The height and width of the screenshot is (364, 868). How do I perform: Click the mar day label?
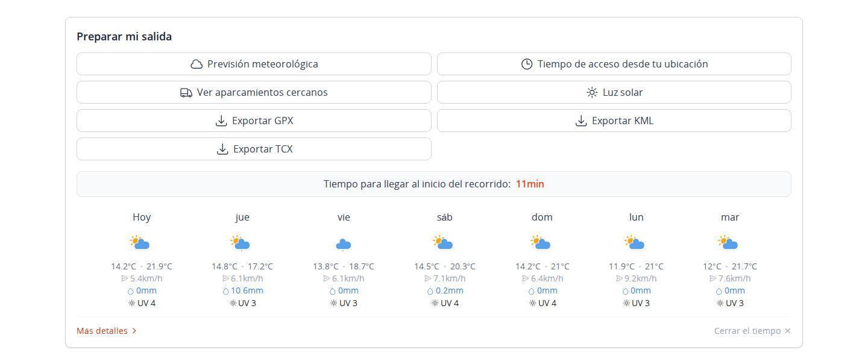(730, 217)
